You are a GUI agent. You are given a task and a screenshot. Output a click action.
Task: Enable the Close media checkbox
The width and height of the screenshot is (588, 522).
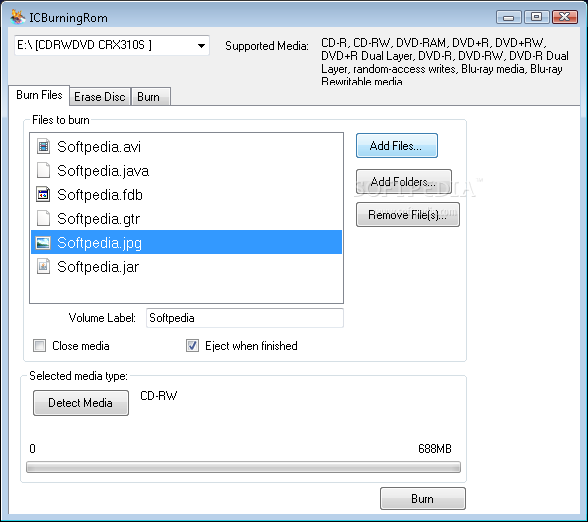(39, 345)
